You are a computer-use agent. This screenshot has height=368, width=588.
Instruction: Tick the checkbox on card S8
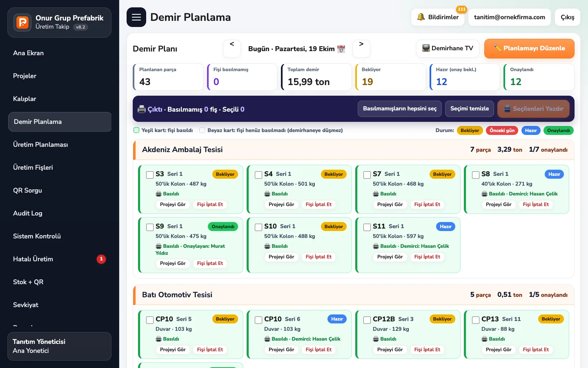(x=476, y=175)
